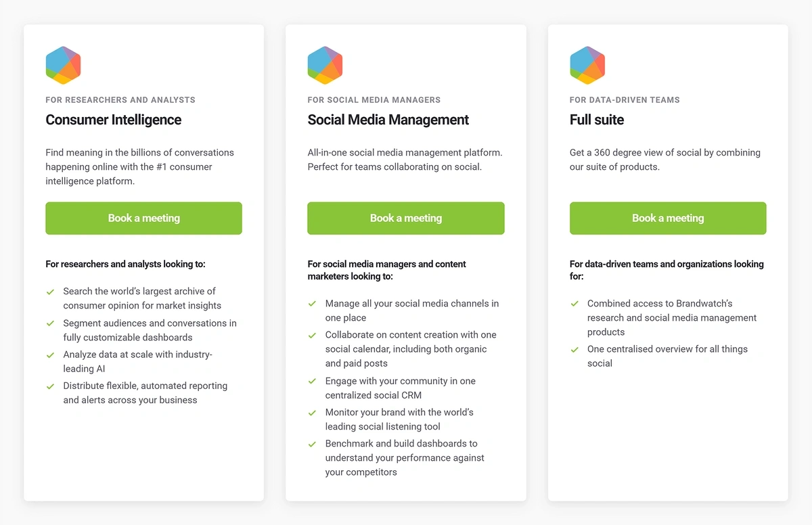Viewport: 812px width, 525px height.
Task: Click the Full suite hexagon logo
Action: click(x=587, y=65)
